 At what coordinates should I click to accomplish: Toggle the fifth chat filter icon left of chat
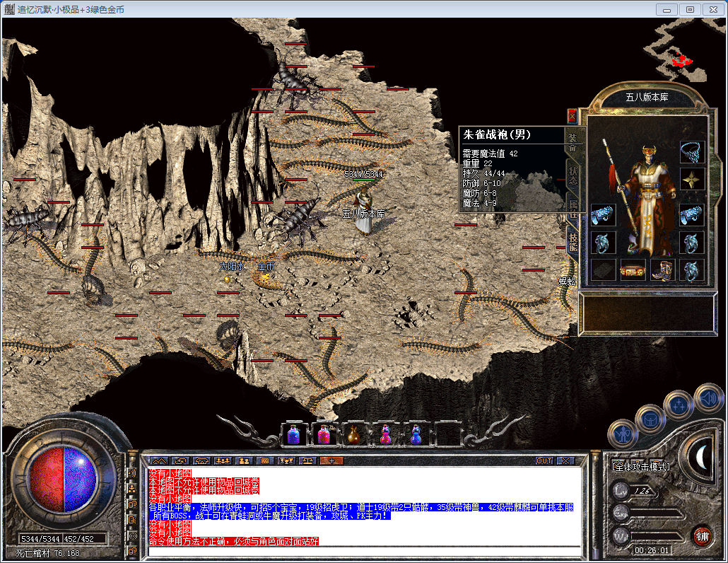132,535
